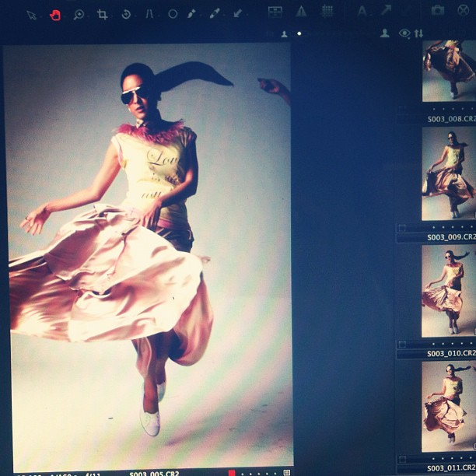
Task: Select the adjustment brush tool
Action: click(191, 13)
